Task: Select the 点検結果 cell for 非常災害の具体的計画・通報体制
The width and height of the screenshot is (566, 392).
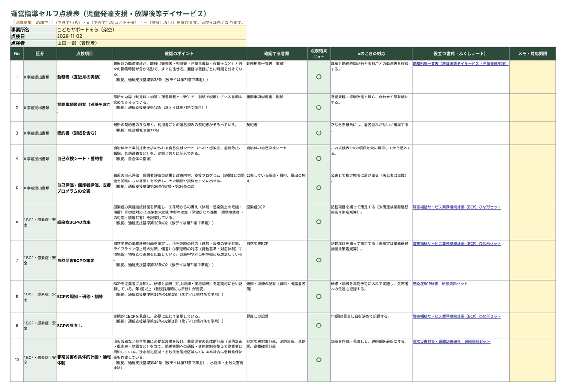Action: [319, 359]
